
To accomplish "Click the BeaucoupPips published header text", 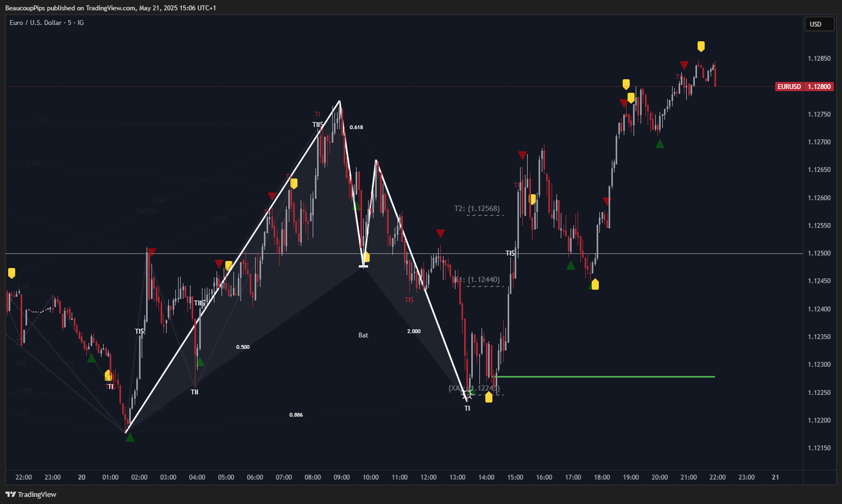I will (110, 8).
